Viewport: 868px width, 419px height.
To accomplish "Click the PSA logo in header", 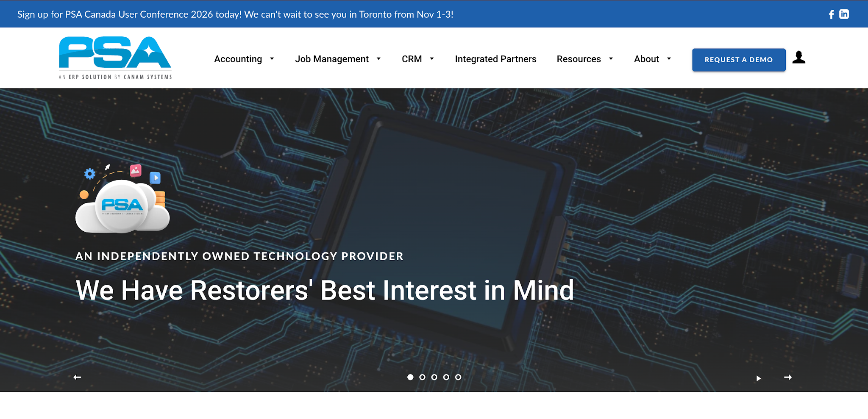I will (x=115, y=58).
